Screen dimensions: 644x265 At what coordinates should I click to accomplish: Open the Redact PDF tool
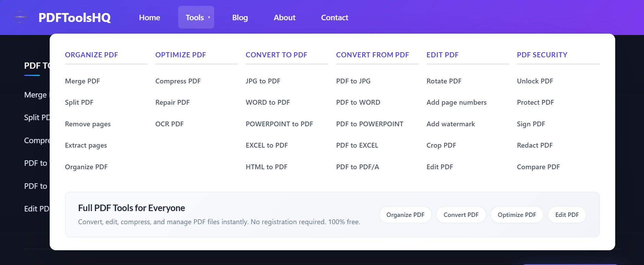click(x=535, y=145)
